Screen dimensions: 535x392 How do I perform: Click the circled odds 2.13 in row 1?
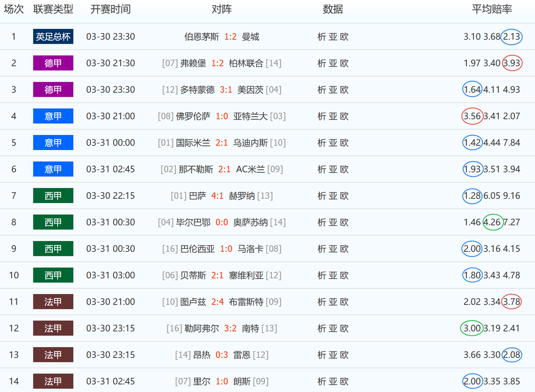(x=512, y=37)
